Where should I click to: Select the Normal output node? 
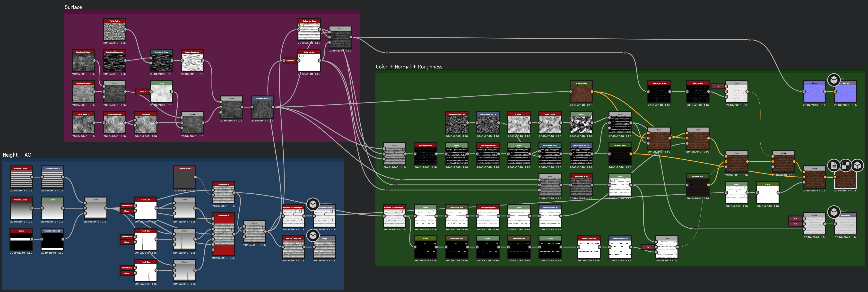point(845,92)
